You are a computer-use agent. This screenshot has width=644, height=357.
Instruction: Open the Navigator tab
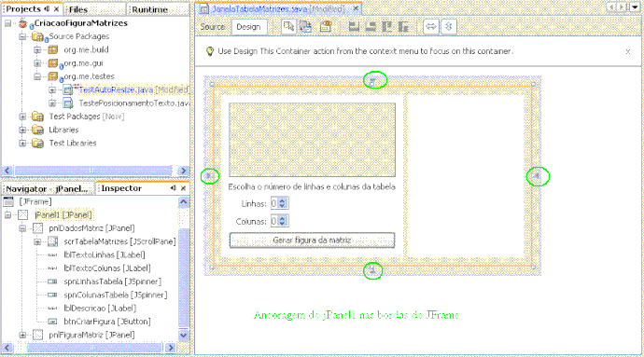[48, 188]
